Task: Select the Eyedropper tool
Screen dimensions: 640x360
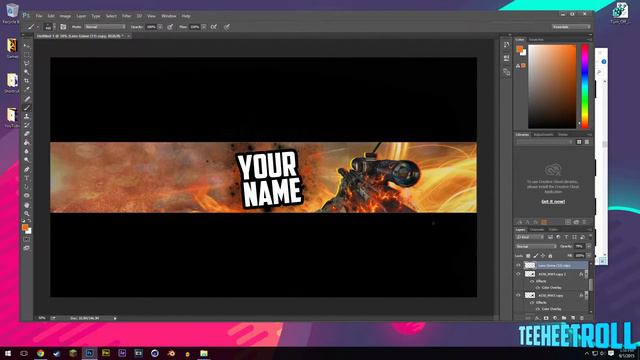Action: coord(27,89)
